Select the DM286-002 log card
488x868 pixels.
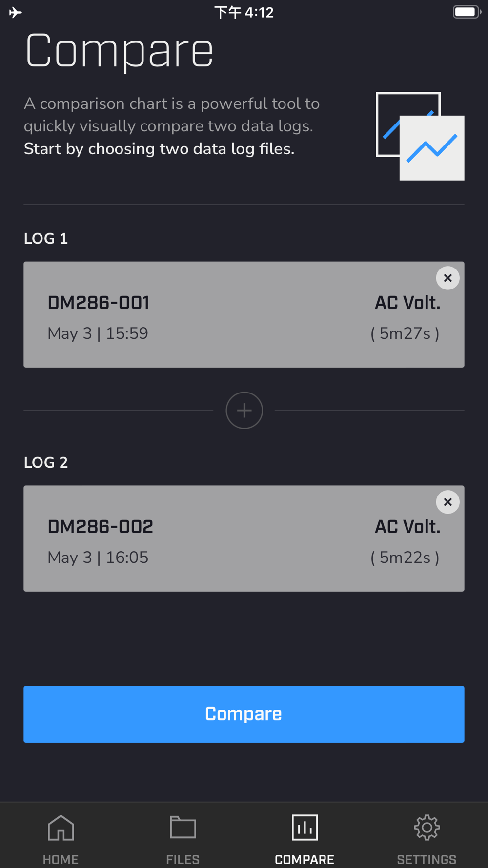[x=244, y=538]
